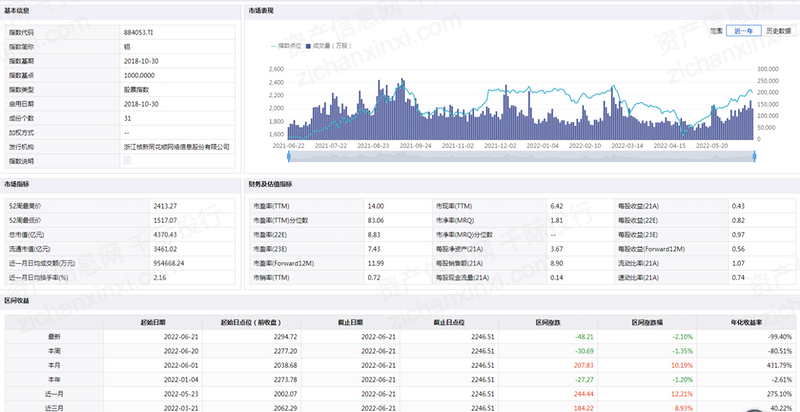Click the 起始日点位（前收盘）column header
Screen dimensions: 800x412
252,322
